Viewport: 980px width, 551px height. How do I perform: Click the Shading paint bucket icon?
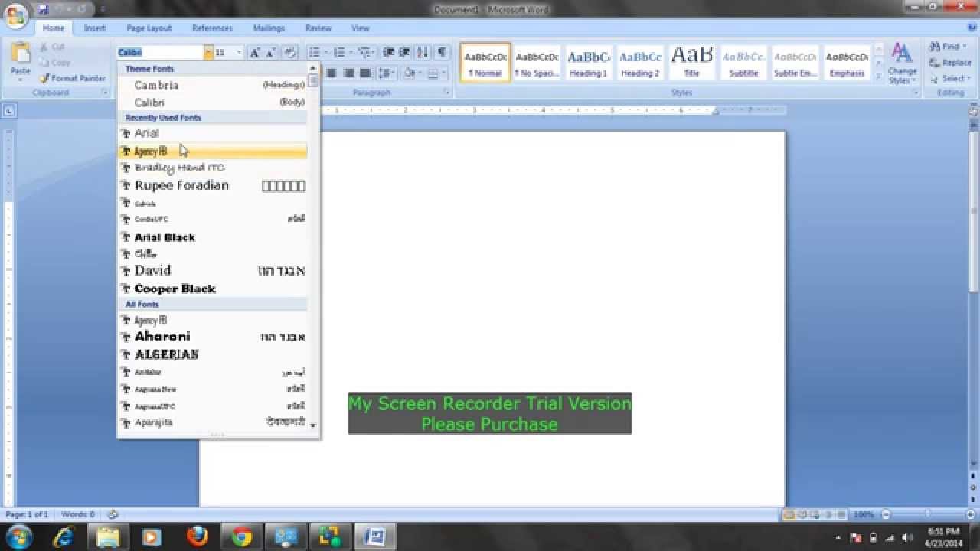[x=409, y=73]
